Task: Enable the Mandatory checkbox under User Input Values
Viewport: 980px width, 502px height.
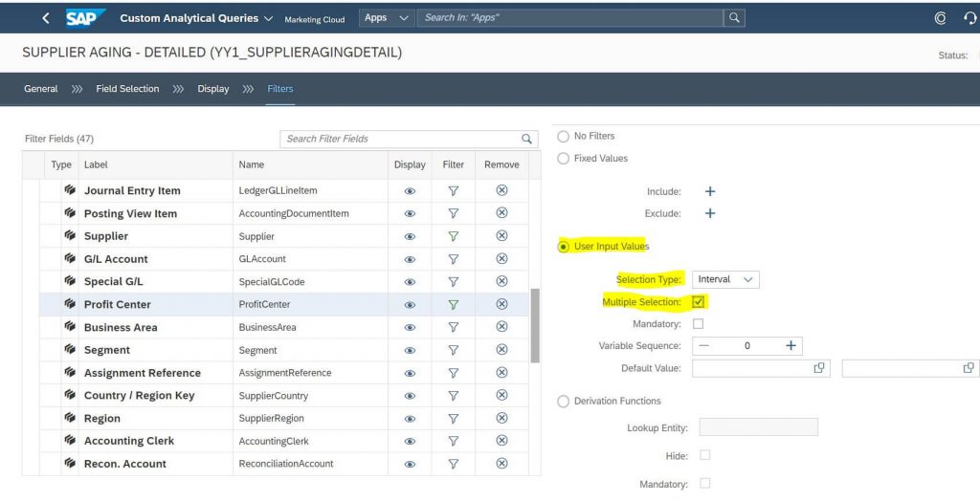Action: 698,324
